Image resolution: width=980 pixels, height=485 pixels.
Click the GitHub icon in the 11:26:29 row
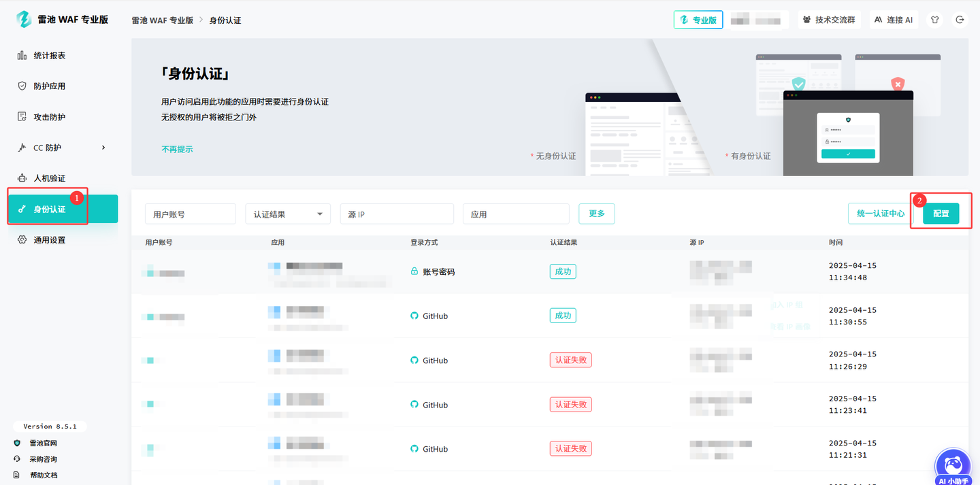pos(414,361)
